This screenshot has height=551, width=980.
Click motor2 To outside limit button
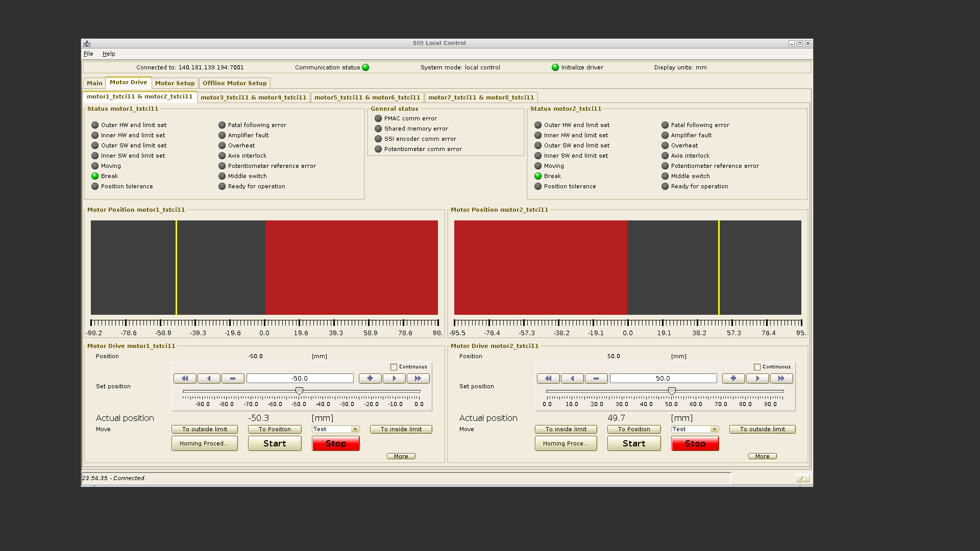point(763,430)
